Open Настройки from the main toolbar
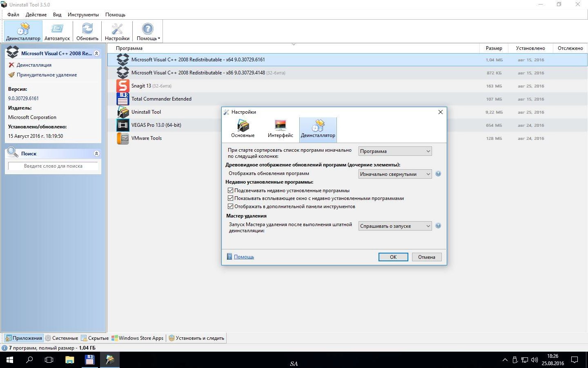 (117, 31)
